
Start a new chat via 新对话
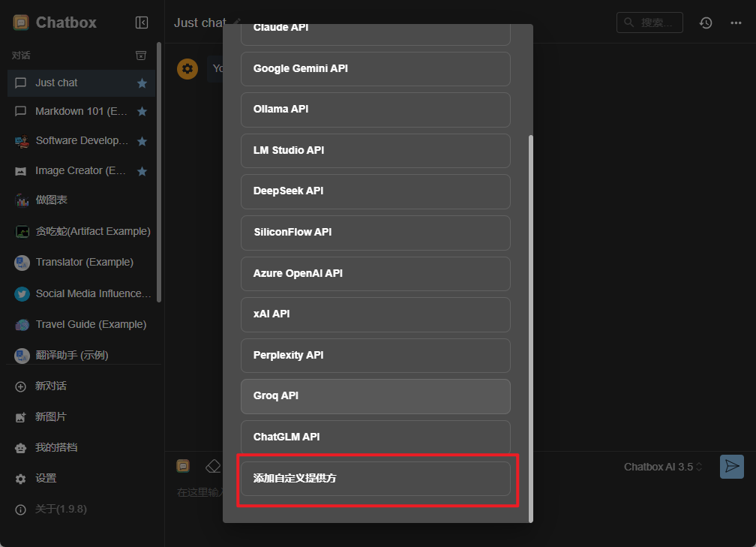(x=51, y=386)
